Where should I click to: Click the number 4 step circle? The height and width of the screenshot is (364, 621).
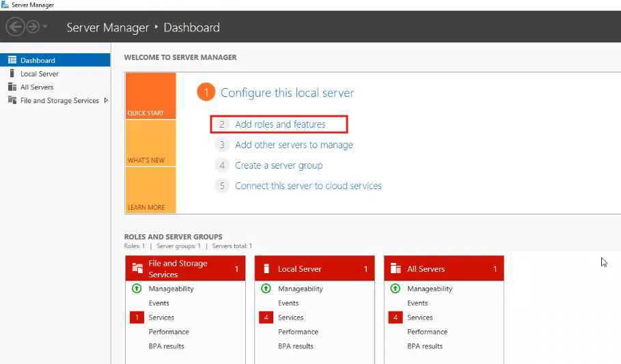point(222,165)
